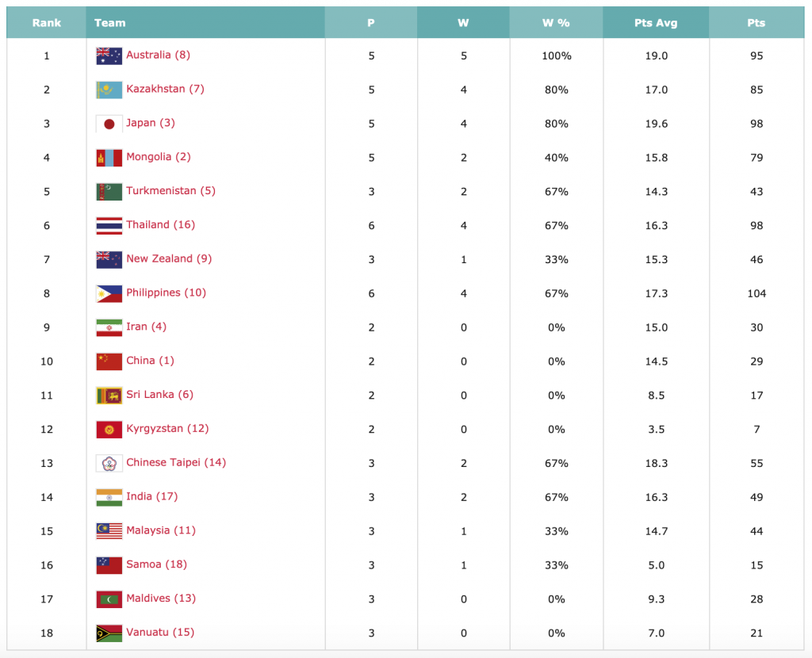
Task: Click the Australia flag icon
Action: tap(109, 55)
